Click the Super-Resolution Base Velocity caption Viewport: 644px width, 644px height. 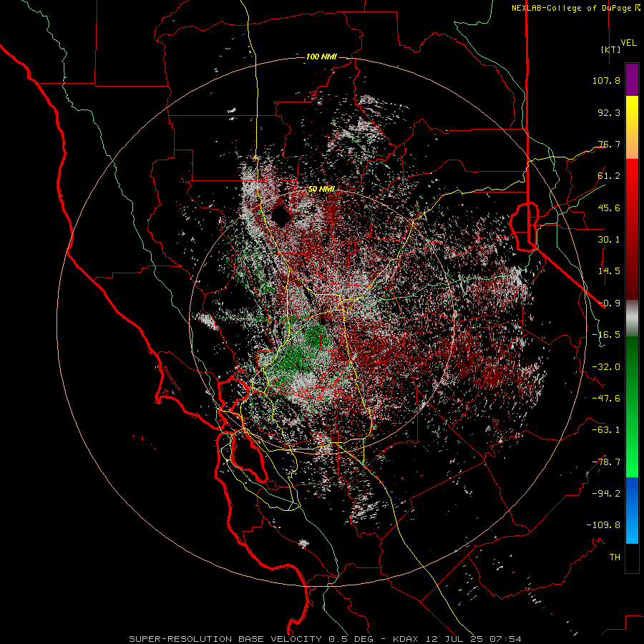coord(325,639)
